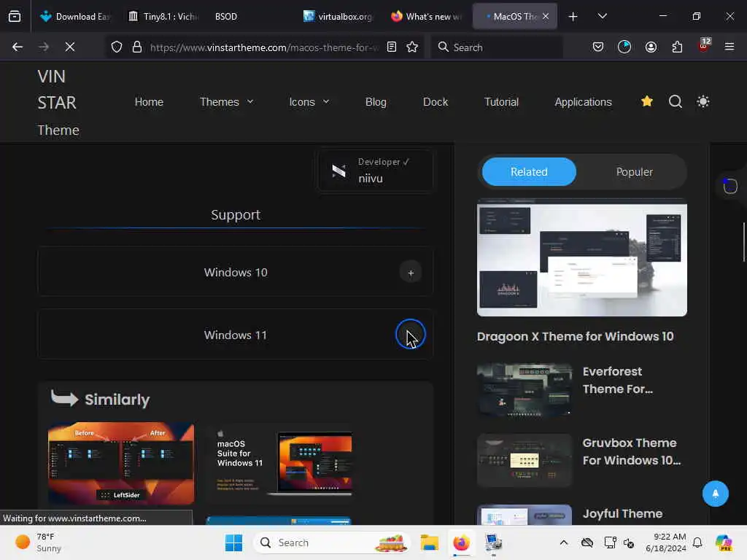
Task: Select the Populer tab
Action: 634,171
